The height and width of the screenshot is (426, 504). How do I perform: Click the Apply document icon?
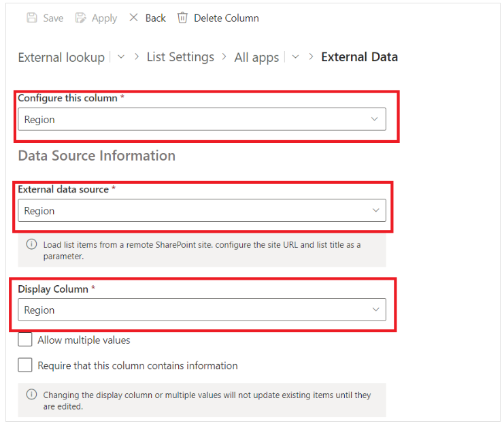pos(80,18)
